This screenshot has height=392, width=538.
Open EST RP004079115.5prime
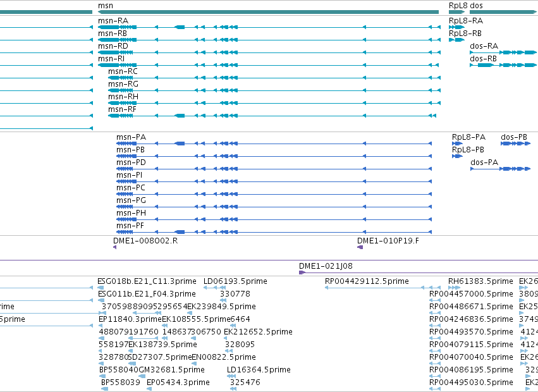[x=471, y=345]
